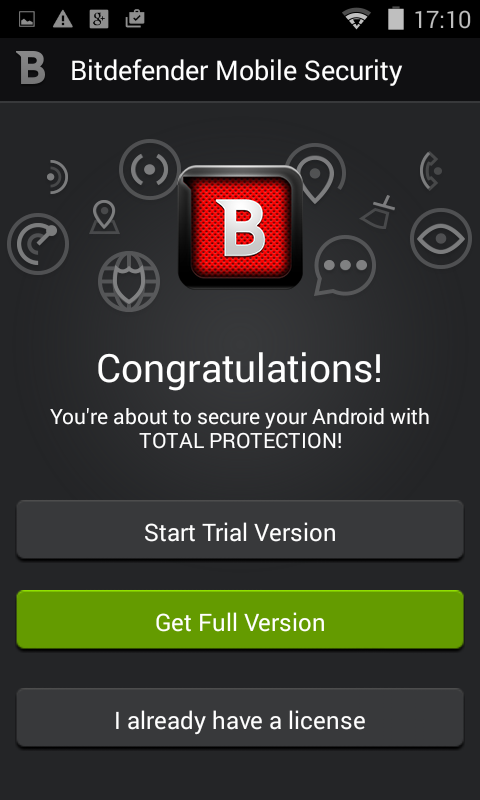Tap the small map pin location icon

(105, 217)
